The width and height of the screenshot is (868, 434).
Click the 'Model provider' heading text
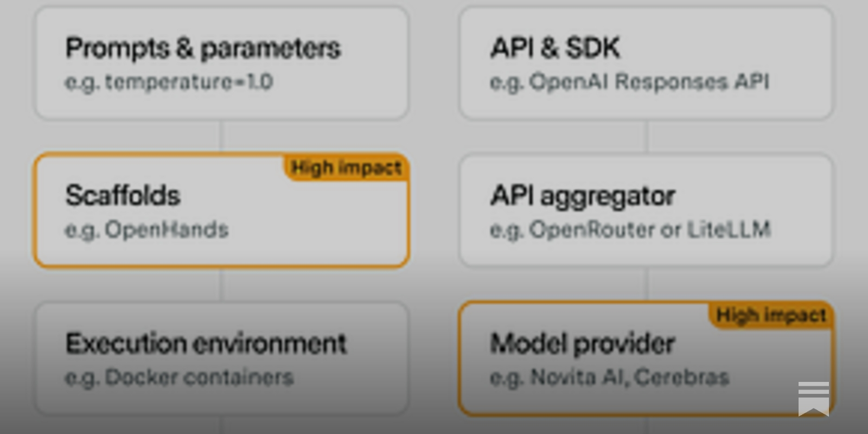click(x=583, y=344)
